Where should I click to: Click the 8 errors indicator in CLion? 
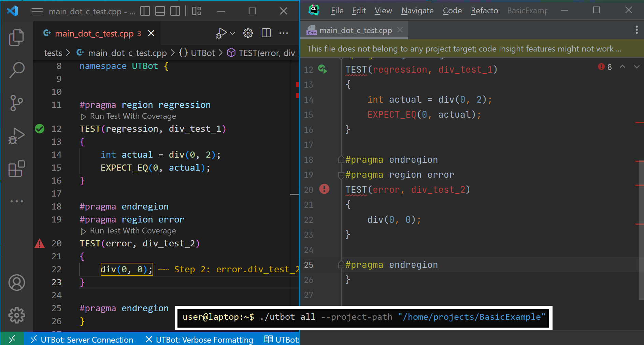point(605,67)
